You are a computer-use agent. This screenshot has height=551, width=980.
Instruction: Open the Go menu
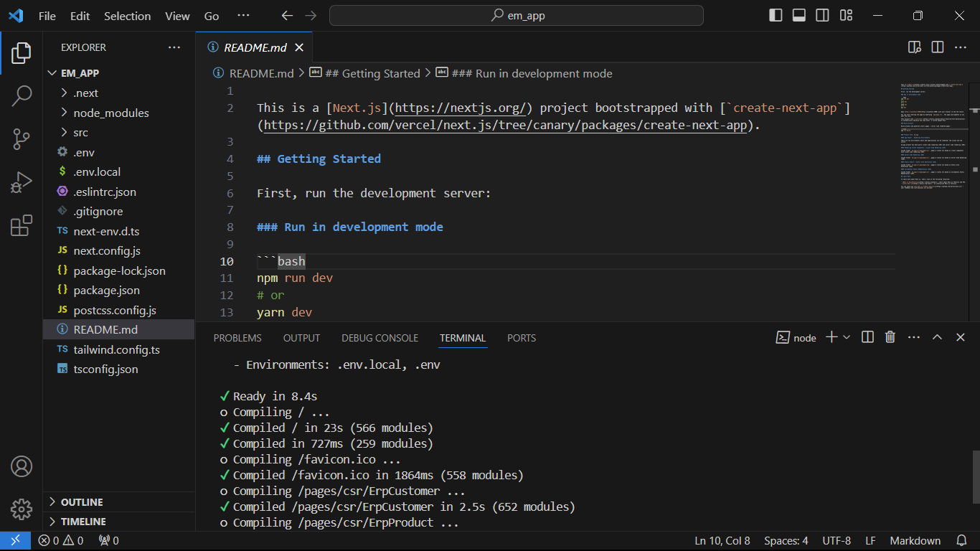click(212, 16)
